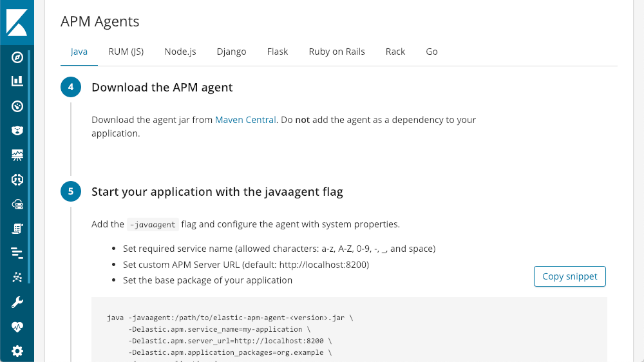Click the server_url code line
Viewport: 644px width, 362px height.
point(230,341)
